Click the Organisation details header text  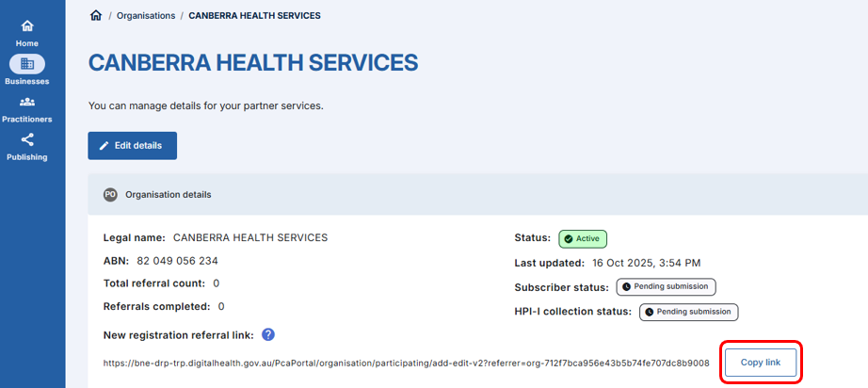point(169,195)
